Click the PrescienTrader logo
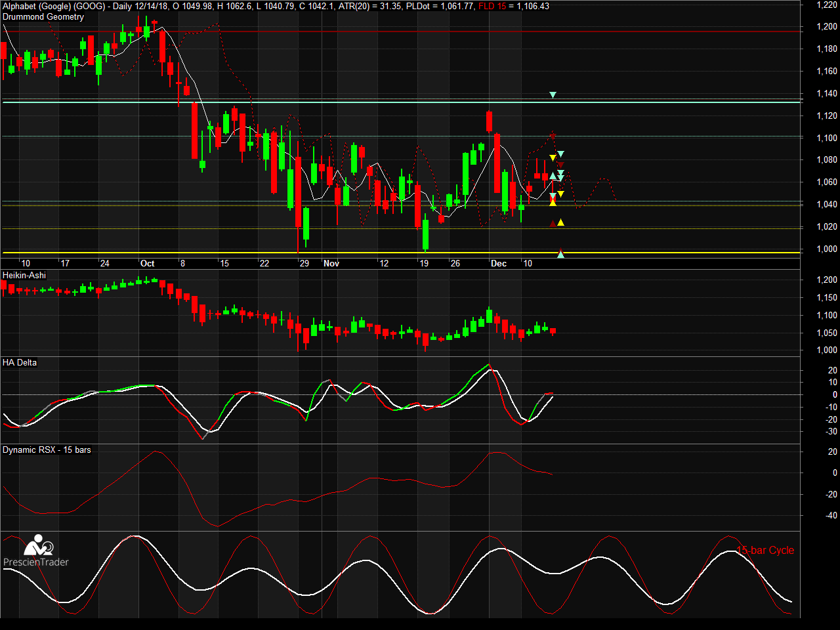This screenshot has height=630, width=840. 36,551
